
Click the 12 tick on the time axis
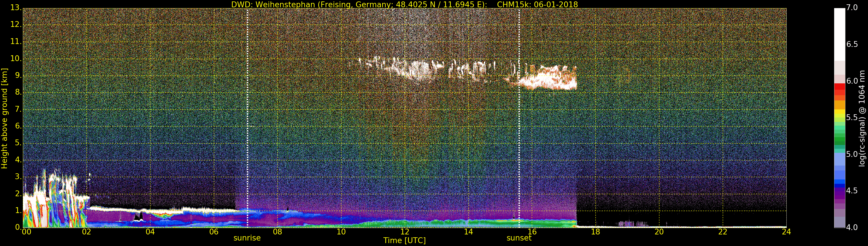(x=405, y=232)
